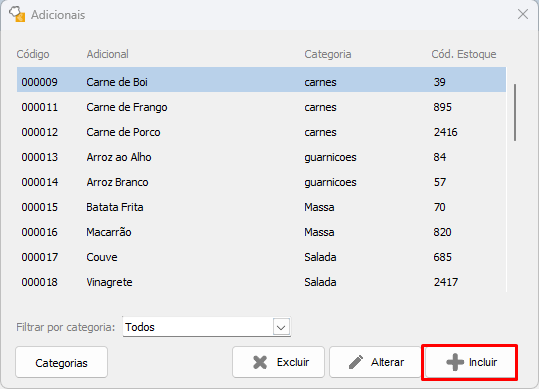
Task: Sort by the Adicional column header
Action: [108, 54]
